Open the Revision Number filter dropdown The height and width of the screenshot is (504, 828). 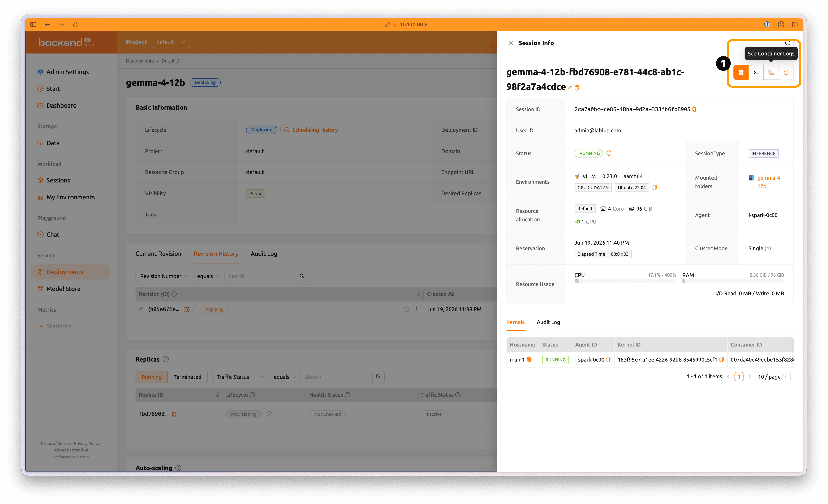(164, 276)
